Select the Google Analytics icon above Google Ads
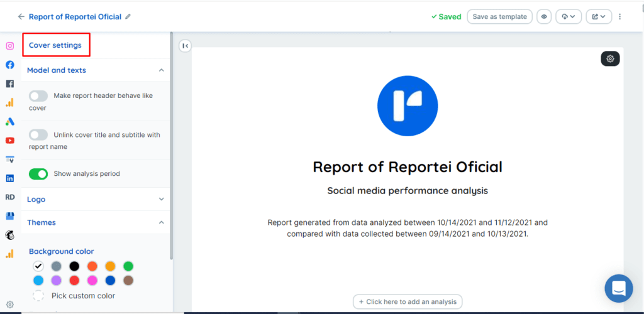The width and height of the screenshot is (644, 314). click(x=10, y=102)
